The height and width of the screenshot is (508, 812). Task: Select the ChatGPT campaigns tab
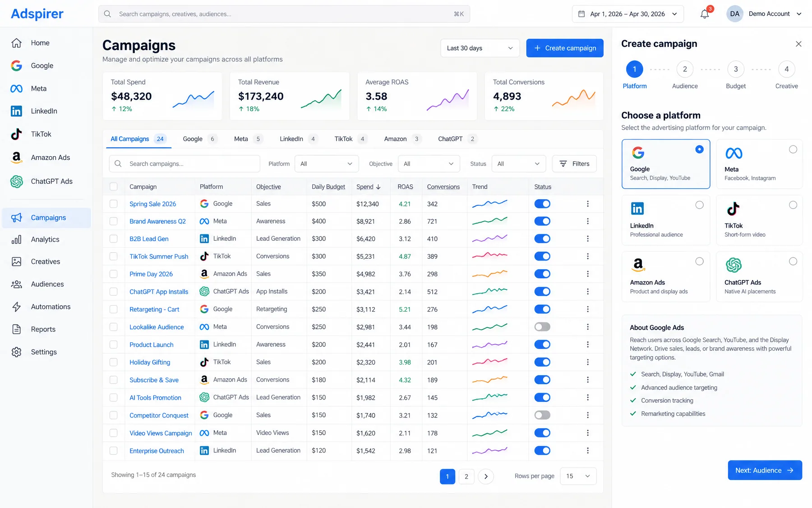[x=457, y=139]
